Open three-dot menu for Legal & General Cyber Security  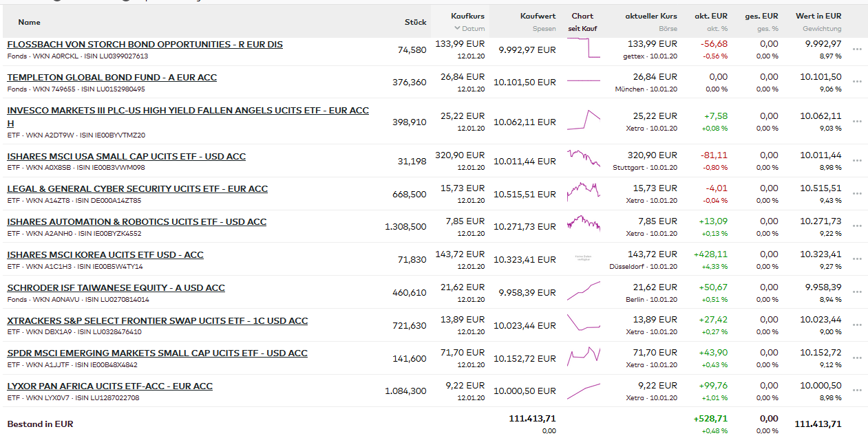click(x=857, y=194)
